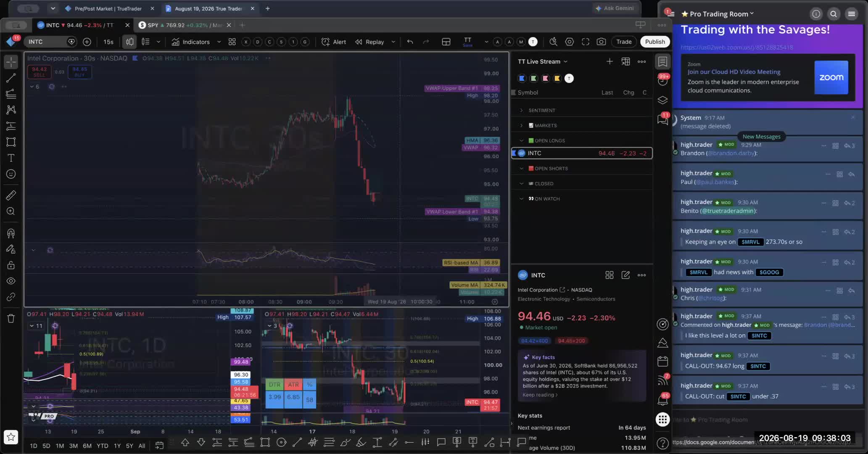This screenshot has width=868, height=454.
Task: Open the help center question icon
Action: pos(663,443)
